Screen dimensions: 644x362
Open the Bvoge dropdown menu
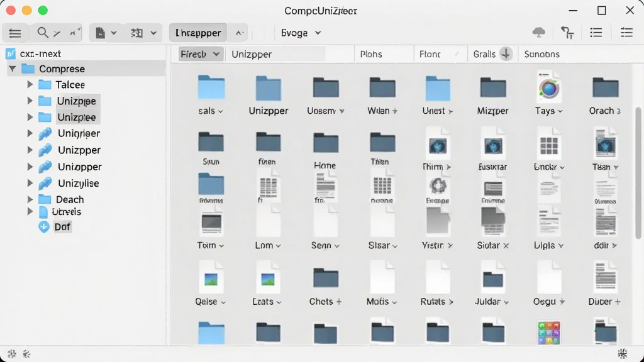click(x=301, y=33)
